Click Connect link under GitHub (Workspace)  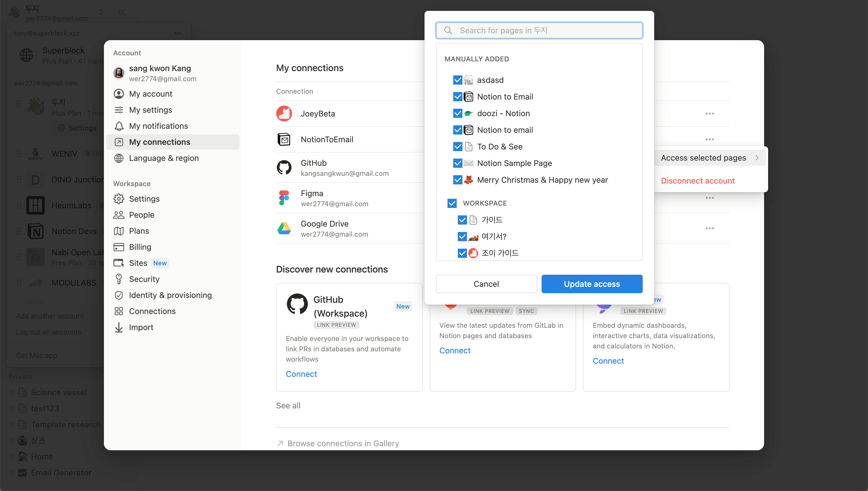pyautogui.click(x=301, y=374)
